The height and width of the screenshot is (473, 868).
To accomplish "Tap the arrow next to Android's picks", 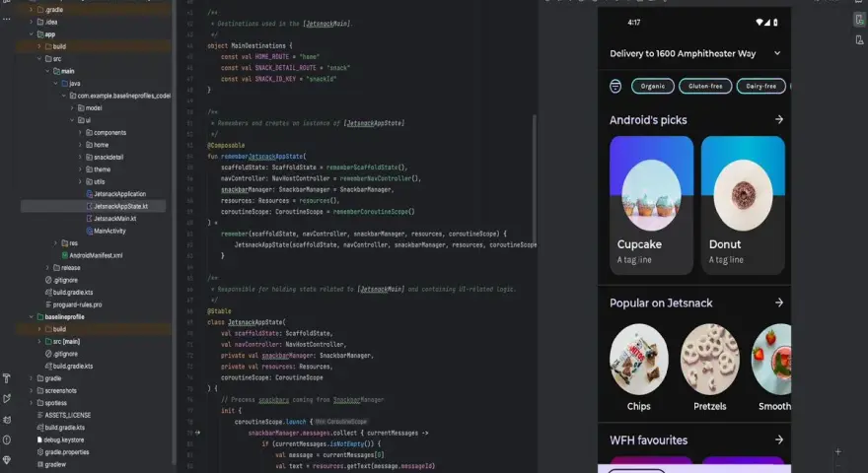I will (x=779, y=119).
